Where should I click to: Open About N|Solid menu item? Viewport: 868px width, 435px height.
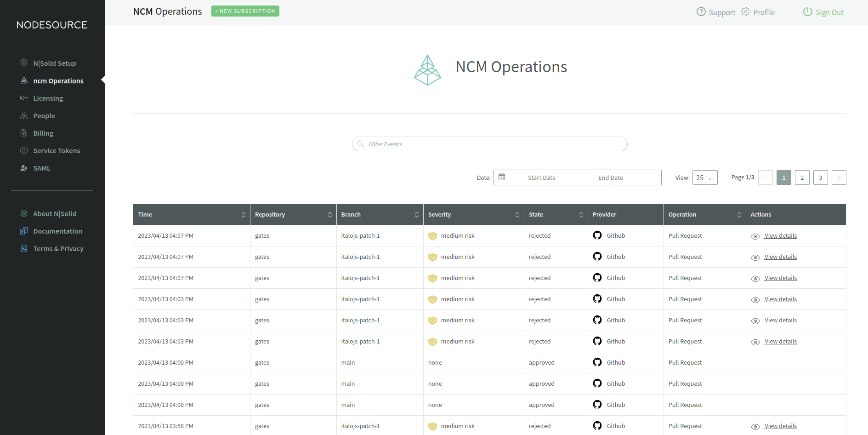[55, 214]
